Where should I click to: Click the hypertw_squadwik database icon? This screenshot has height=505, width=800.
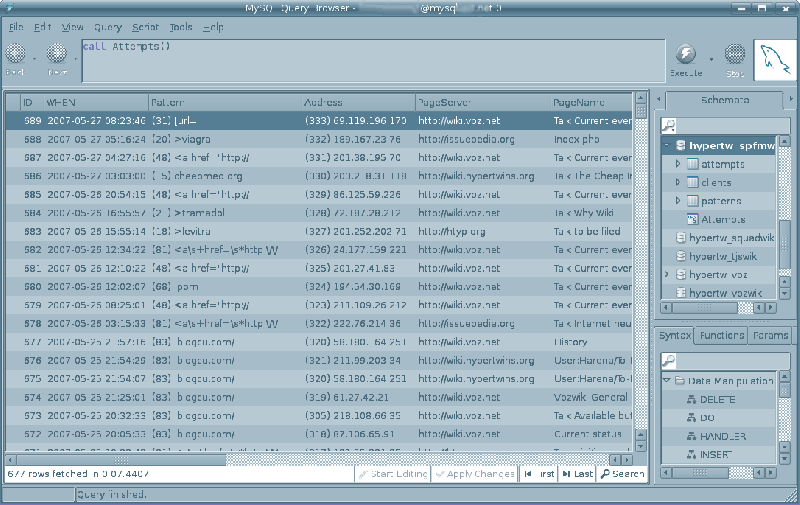coord(681,237)
